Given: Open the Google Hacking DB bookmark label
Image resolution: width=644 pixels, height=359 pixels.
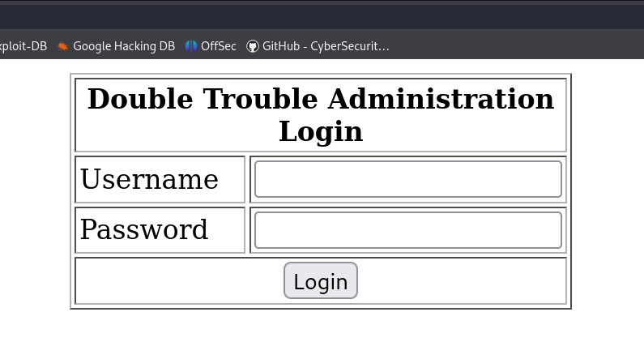Looking at the screenshot, I should tap(123, 46).
